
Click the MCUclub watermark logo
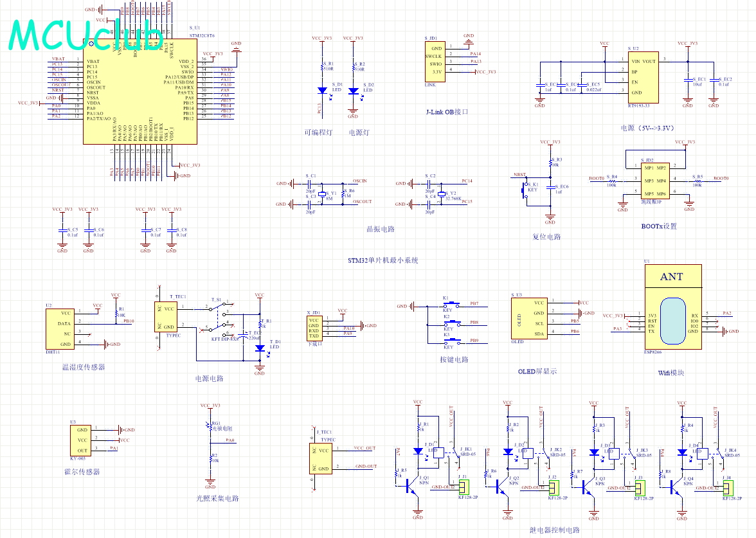pyautogui.click(x=84, y=35)
